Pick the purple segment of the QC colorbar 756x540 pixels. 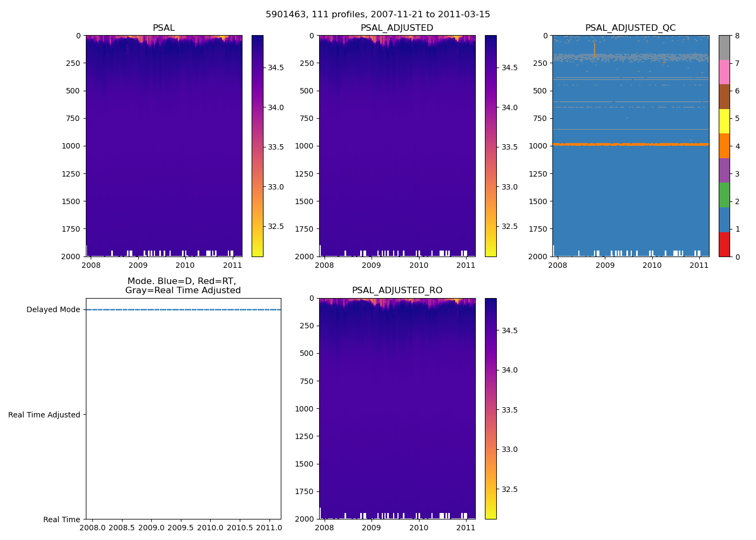[724, 170]
